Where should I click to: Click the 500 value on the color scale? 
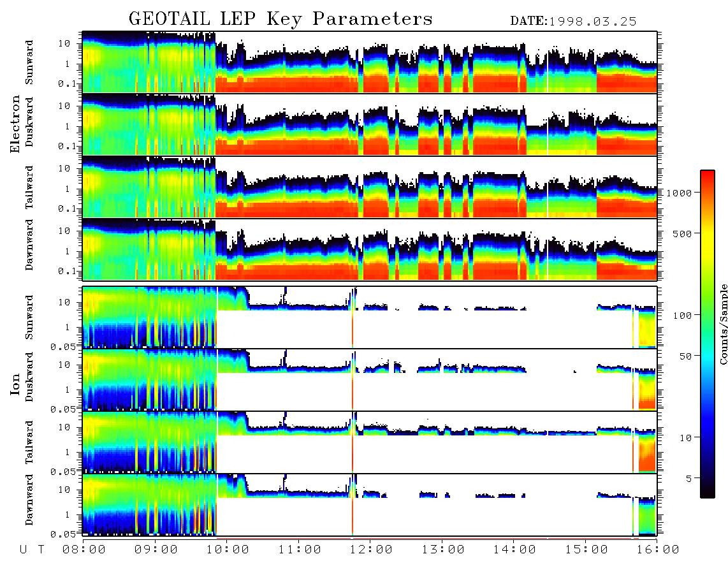click(682, 234)
